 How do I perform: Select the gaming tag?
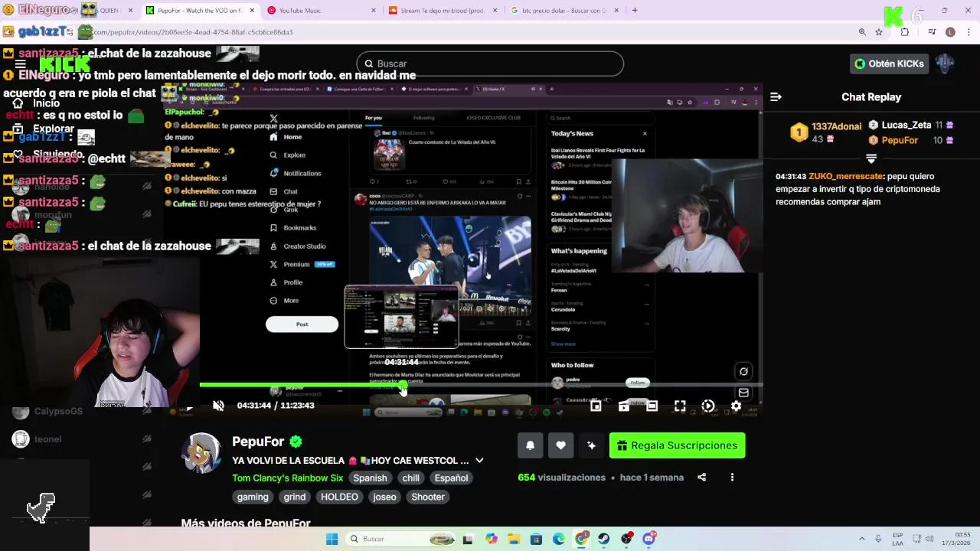[253, 497]
